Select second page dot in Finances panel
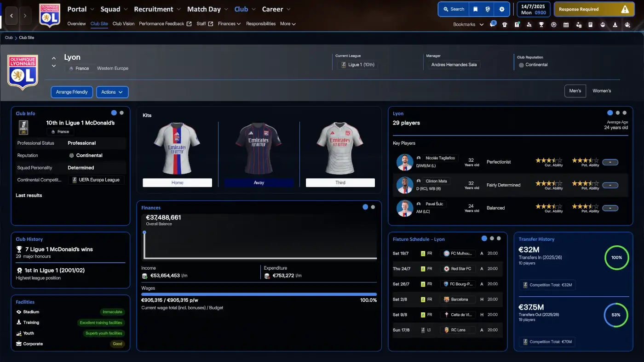This screenshot has width=644, height=362. [x=373, y=207]
